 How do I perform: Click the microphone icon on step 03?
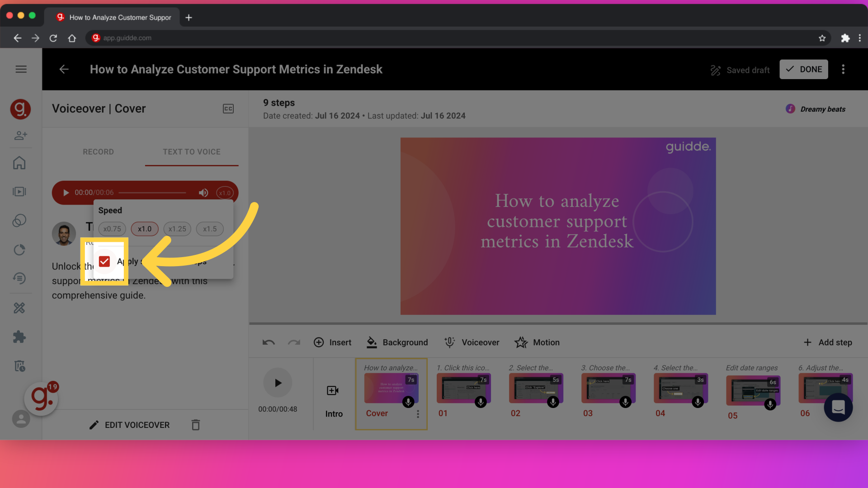625,402
